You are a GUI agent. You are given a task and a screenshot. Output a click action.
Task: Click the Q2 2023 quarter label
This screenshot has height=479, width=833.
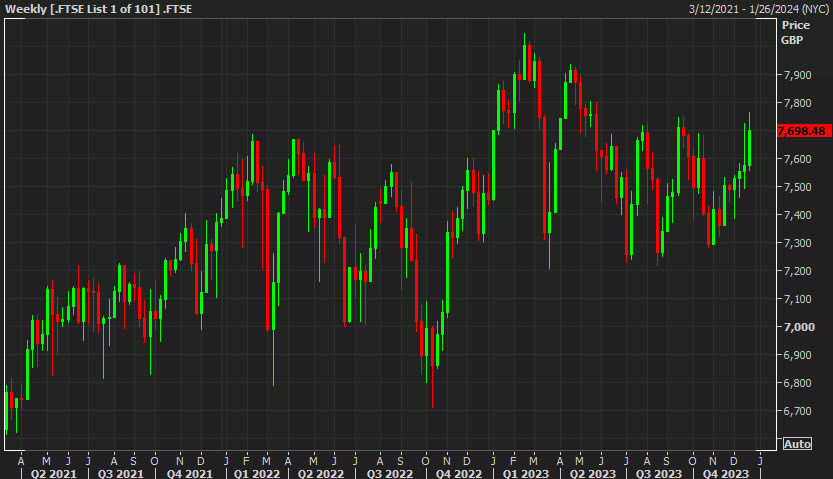[592, 473]
